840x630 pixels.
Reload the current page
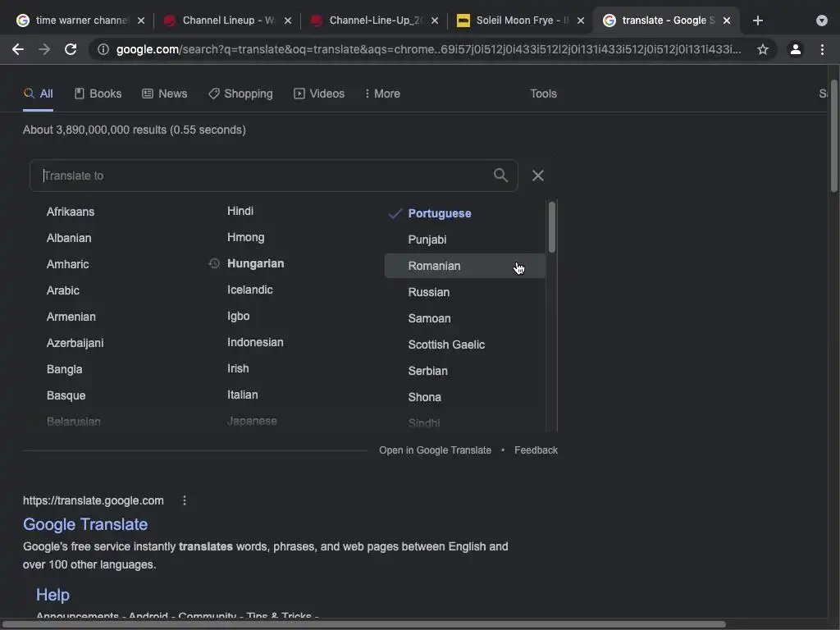(71, 49)
